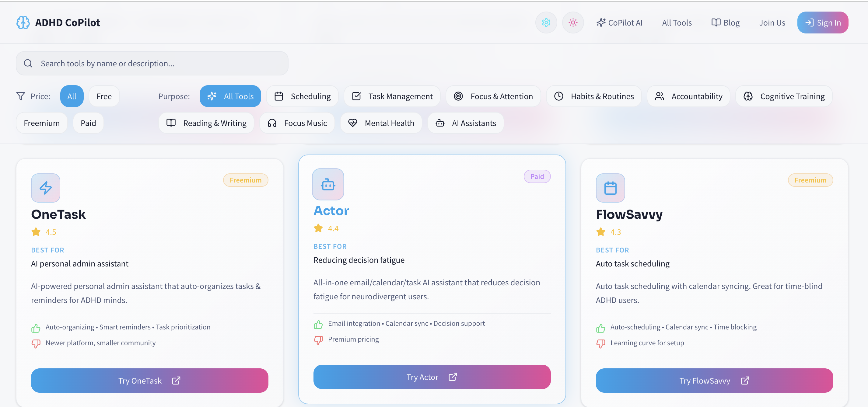
Task: Toggle the sun light-mode theme icon
Action: coord(573,23)
